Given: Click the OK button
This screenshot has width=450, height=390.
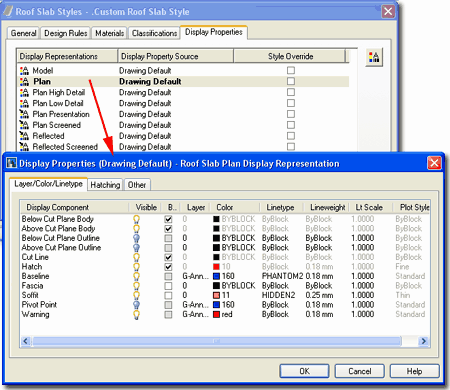Looking at the screenshot, I should 304,371.
